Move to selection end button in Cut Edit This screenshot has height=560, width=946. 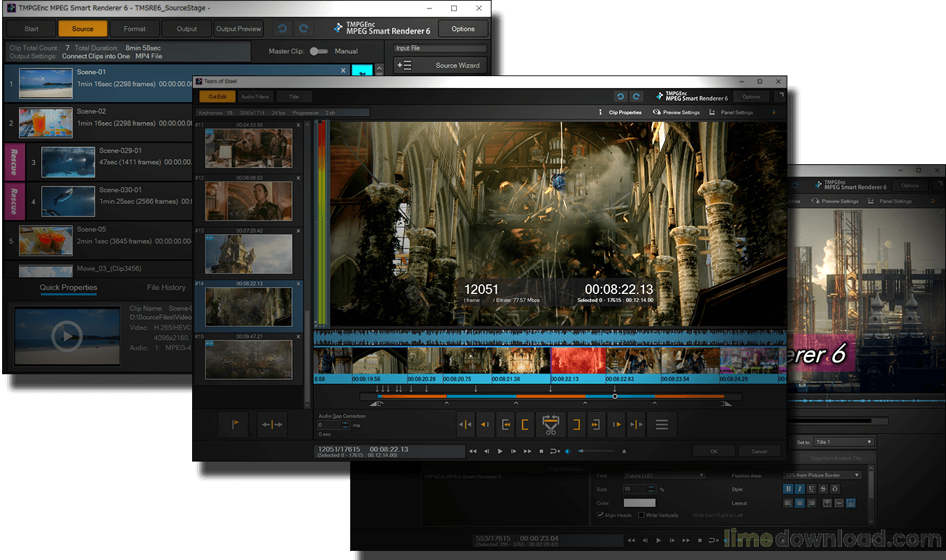coord(595,424)
